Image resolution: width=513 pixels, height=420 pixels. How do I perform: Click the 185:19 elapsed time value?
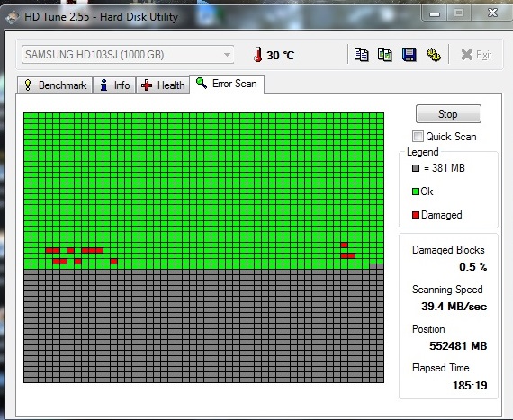coord(470,385)
